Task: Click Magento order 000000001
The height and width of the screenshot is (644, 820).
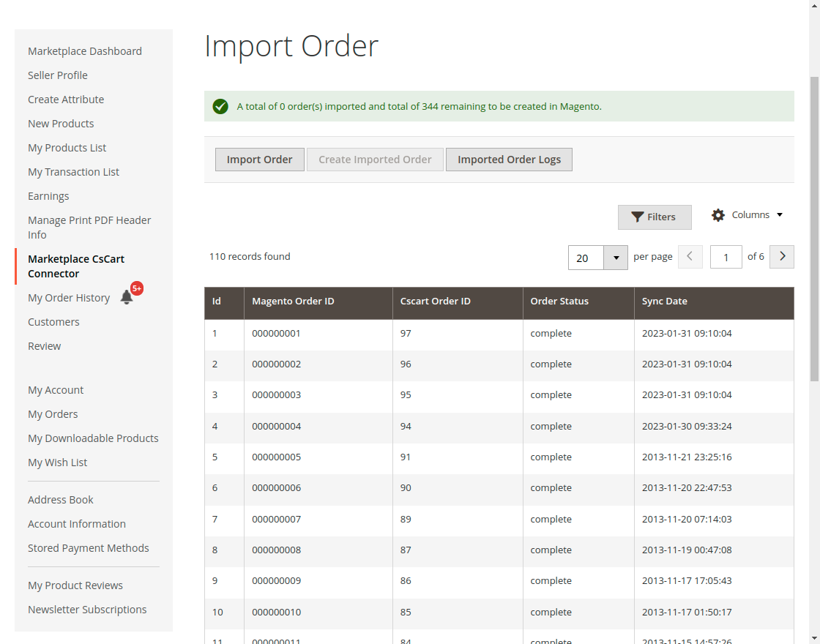Action: click(276, 334)
